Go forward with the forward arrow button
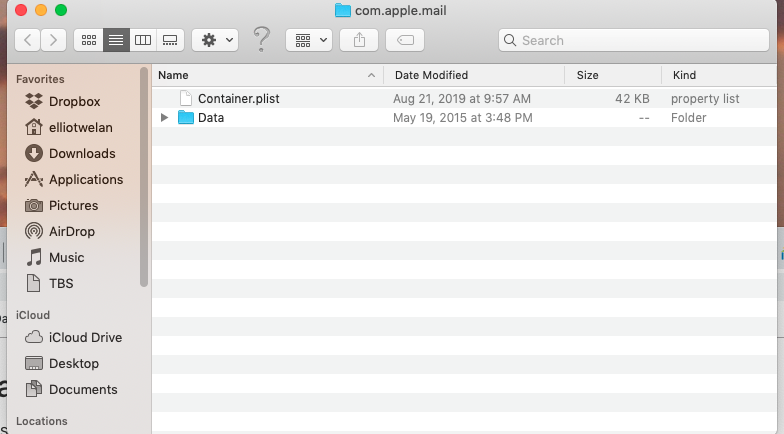The height and width of the screenshot is (434, 784). (54, 40)
